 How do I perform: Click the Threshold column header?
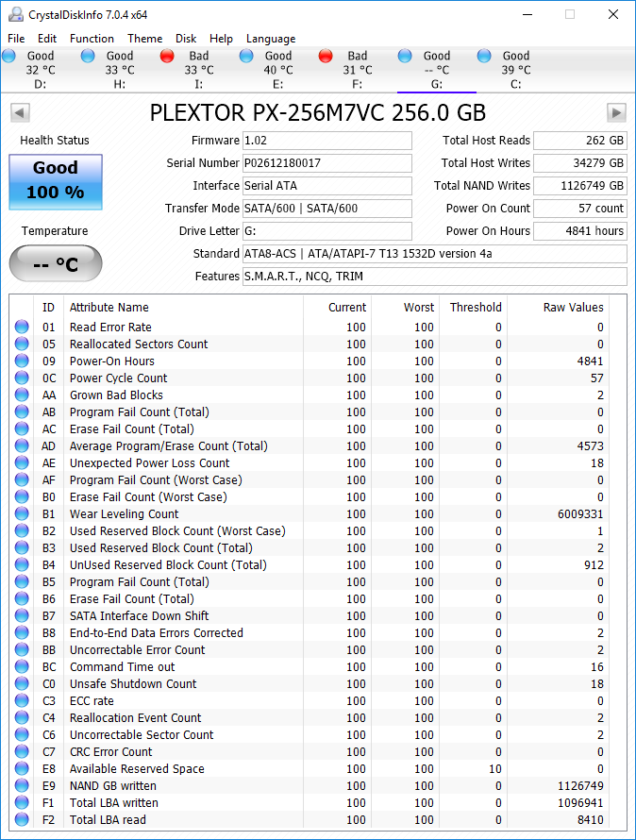click(473, 307)
